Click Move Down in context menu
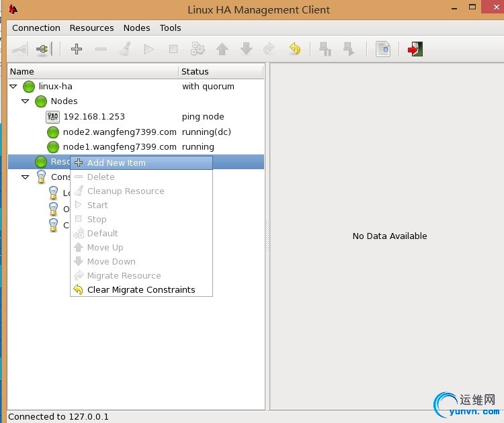 pyautogui.click(x=141, y=262)
